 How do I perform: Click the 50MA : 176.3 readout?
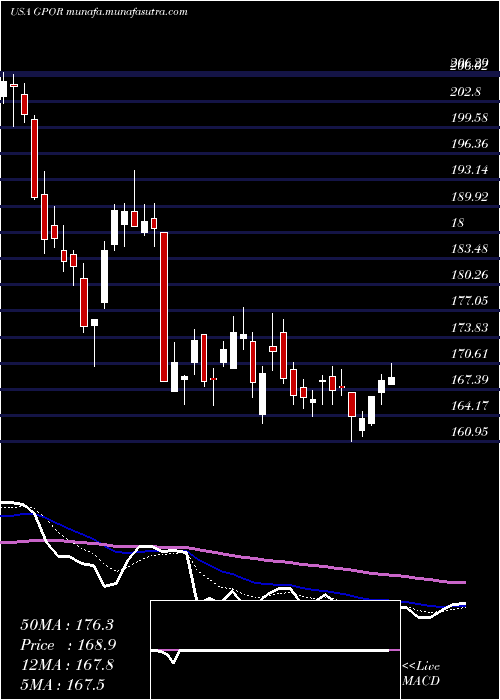(67, 625)
